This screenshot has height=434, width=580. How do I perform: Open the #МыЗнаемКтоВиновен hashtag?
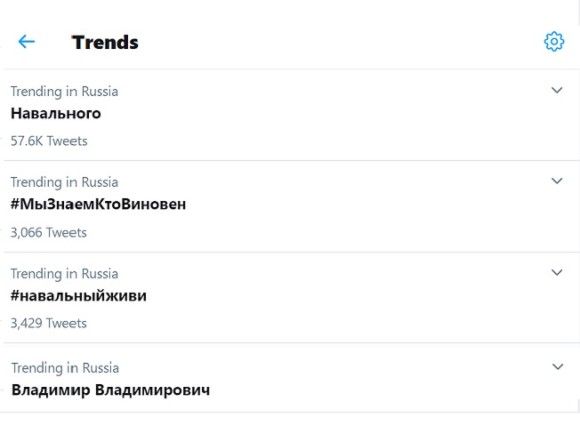point(98,204)
